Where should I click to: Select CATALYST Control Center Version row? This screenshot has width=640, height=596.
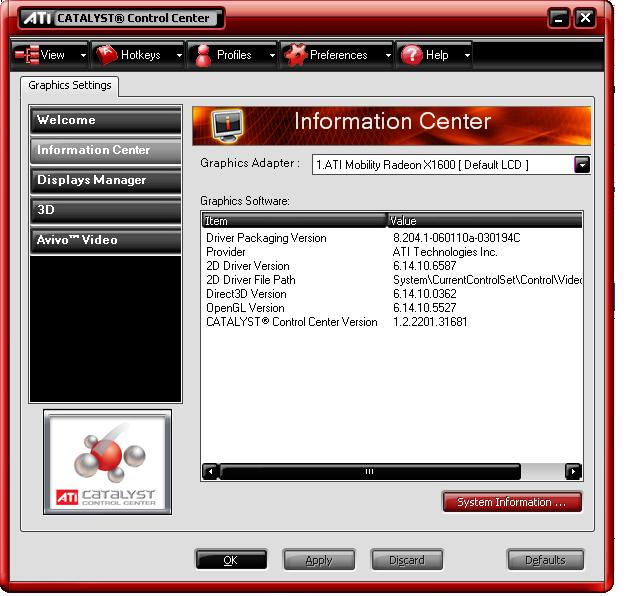click(392, 322)
